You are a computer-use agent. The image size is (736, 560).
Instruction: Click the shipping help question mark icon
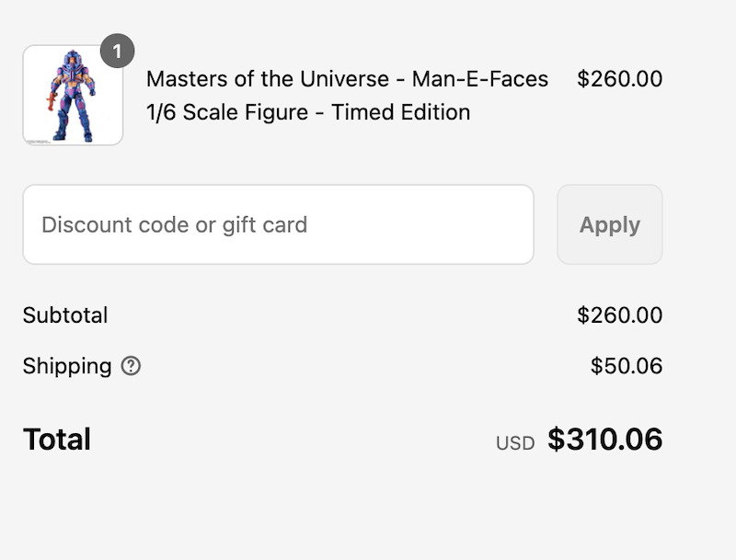(x=132, y=366)
